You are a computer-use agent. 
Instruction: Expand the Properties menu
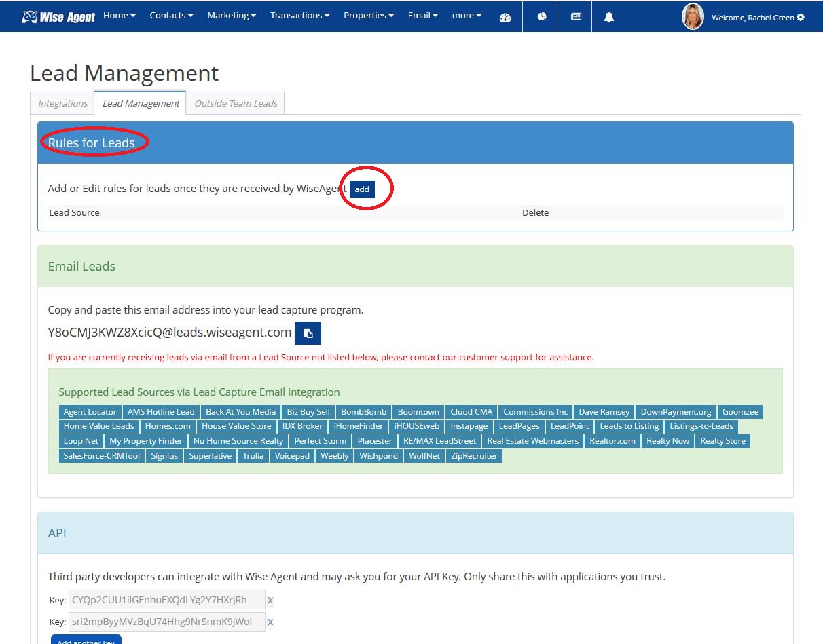(x=369, y=15)
